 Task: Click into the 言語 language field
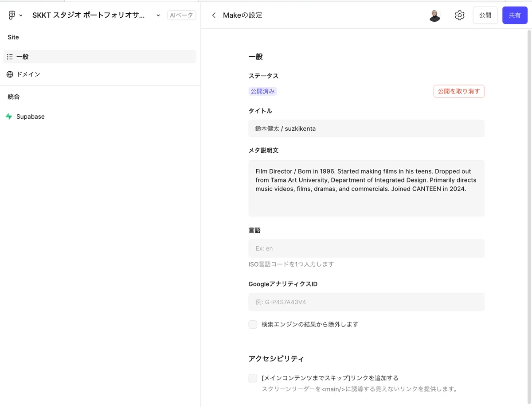(366, 248)
